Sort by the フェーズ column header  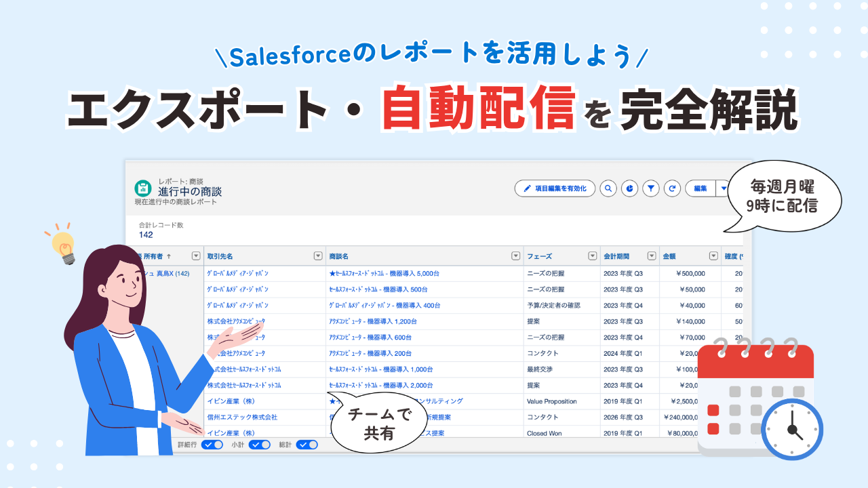(539, 257)
